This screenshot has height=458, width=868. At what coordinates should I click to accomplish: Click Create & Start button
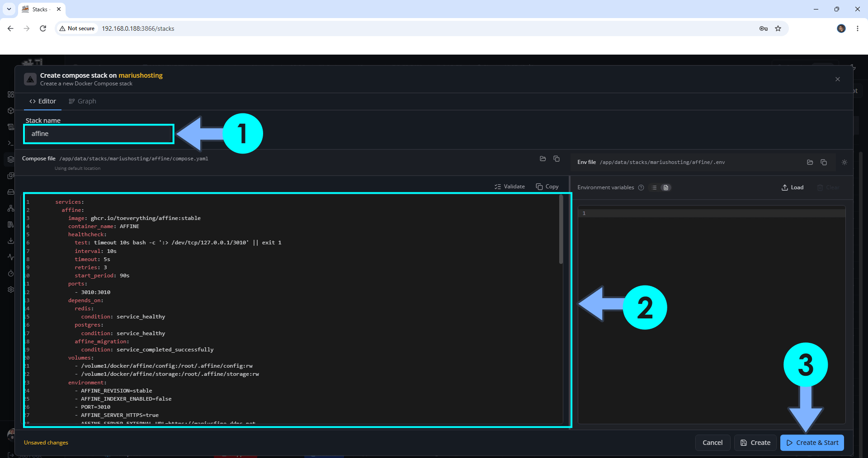tap(812, 443)
